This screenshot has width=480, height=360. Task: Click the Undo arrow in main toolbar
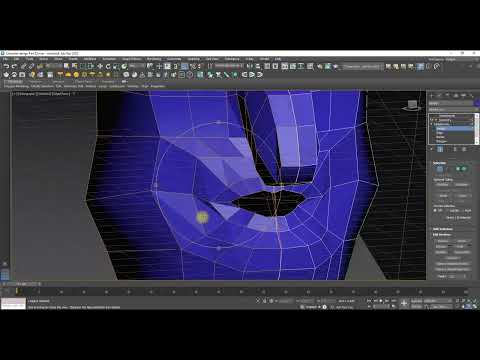(x=6, y=66)
